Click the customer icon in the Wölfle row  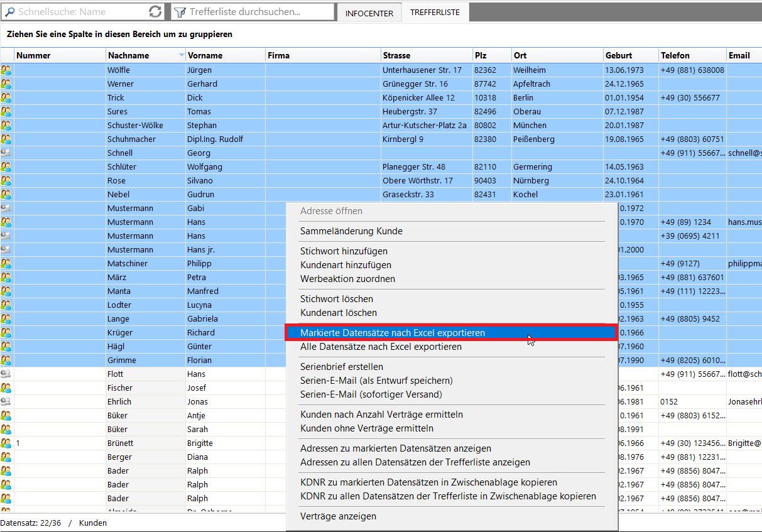click(6, 70)
